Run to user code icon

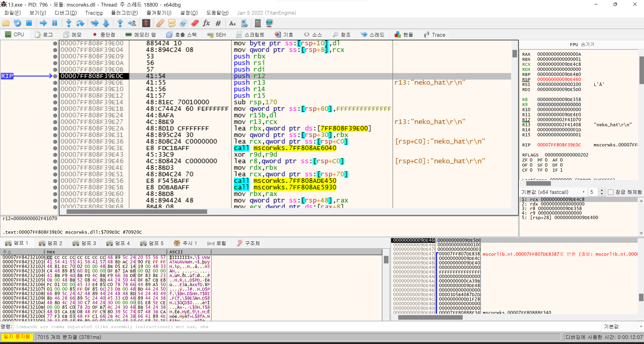point(132,23)
